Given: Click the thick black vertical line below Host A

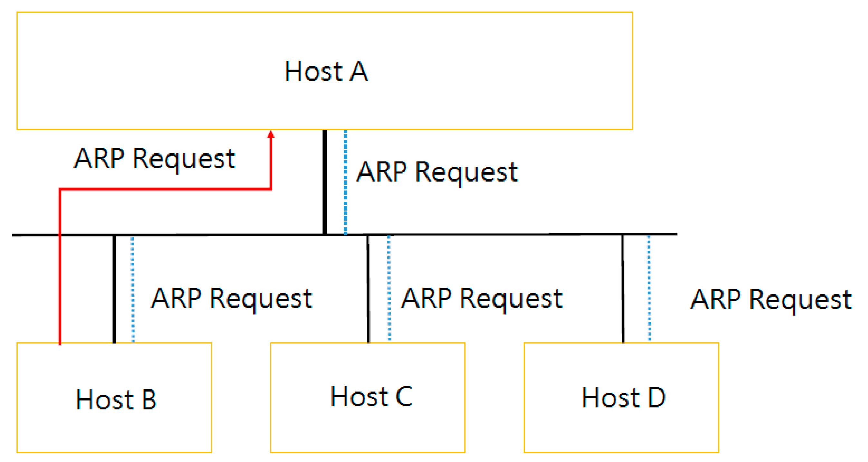Looking at the screenshot, I should 325,182.
